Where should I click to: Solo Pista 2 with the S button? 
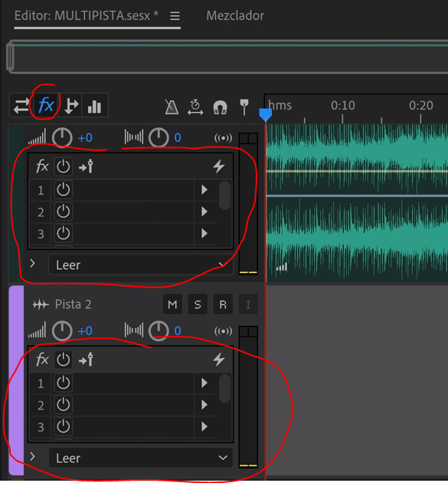[x=198, y=304]
